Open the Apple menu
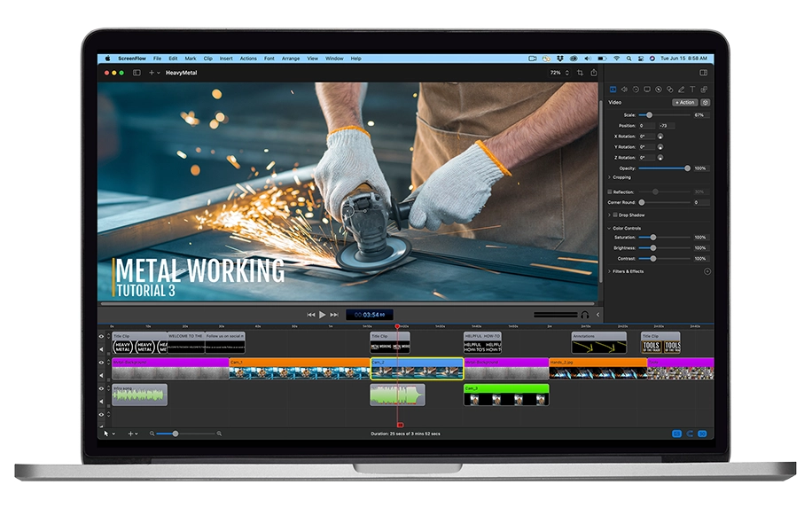The image size is (812, 508). click(x=108, y=59)
